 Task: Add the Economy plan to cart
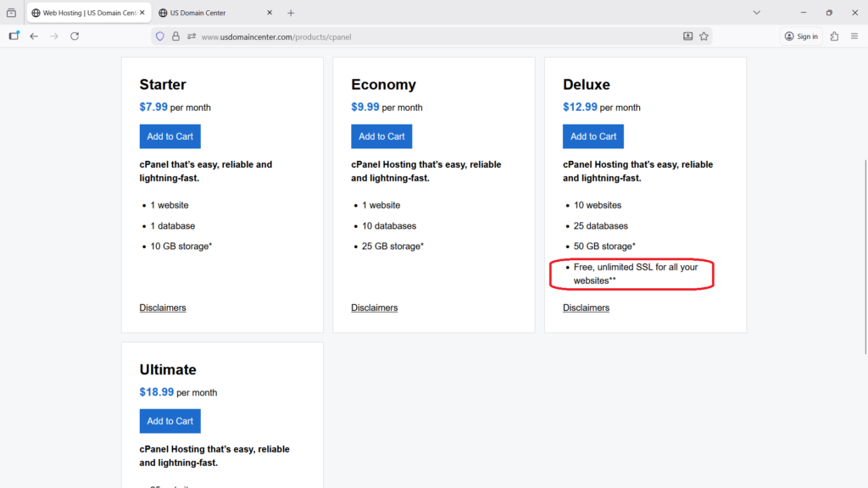click(381, 136)
